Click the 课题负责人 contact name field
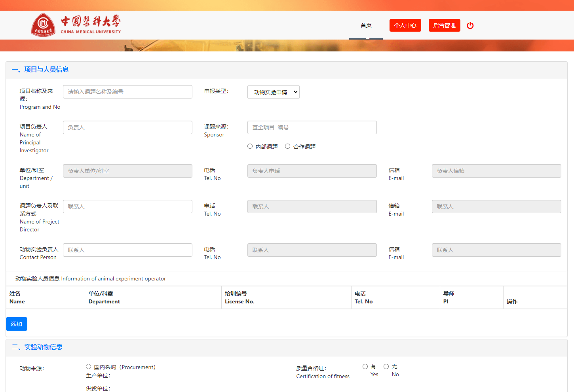The width and height of the screenshot is (574, 392). pos(127,206)
